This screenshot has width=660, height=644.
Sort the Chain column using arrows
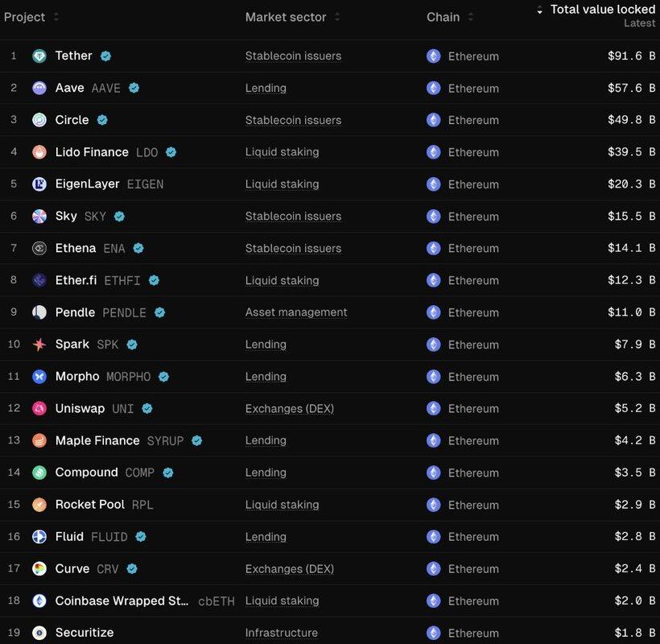coord(471,17)
